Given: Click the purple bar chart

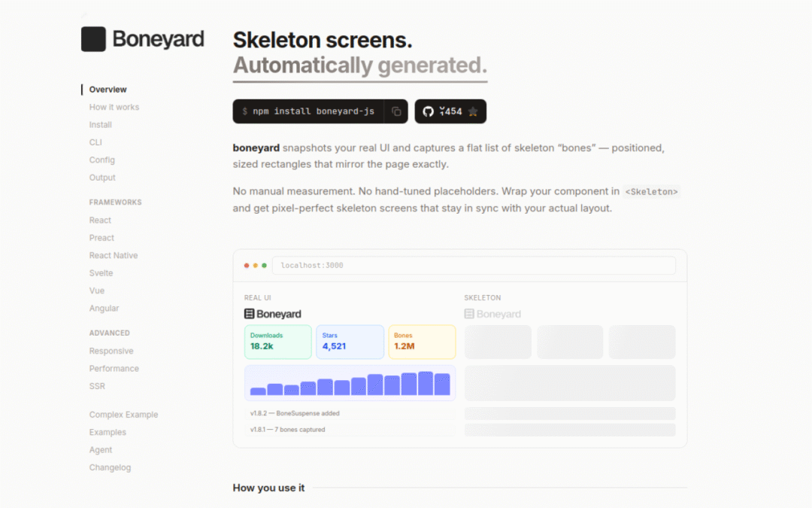Looking at the screenshot, I should point(350,383).
